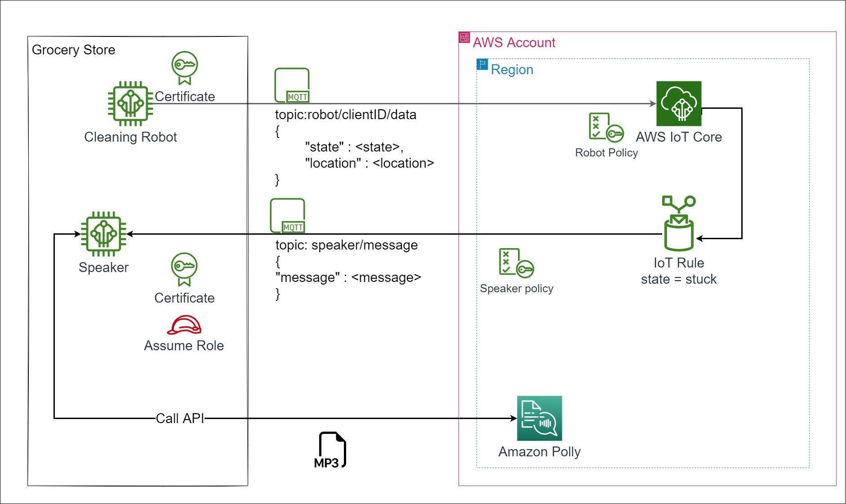Click the Speaker policy label
This screenshot has height=504, width=846.
[517, 289]
